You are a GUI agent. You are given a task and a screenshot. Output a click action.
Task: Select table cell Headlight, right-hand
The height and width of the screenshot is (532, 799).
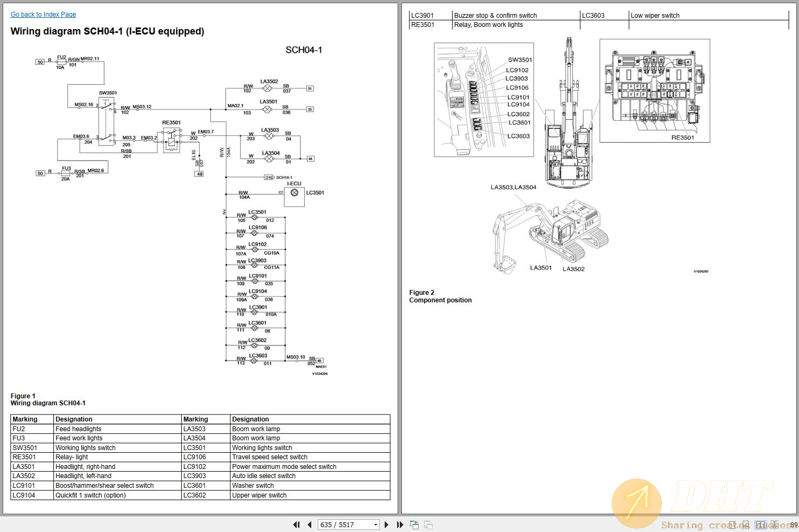pyautogui.click(x=118, y=467)
